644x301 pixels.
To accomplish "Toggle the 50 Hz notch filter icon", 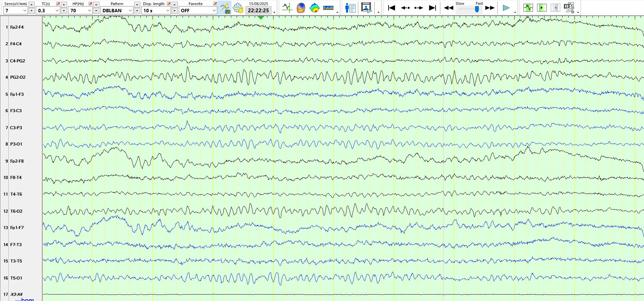I will (225, 7).
